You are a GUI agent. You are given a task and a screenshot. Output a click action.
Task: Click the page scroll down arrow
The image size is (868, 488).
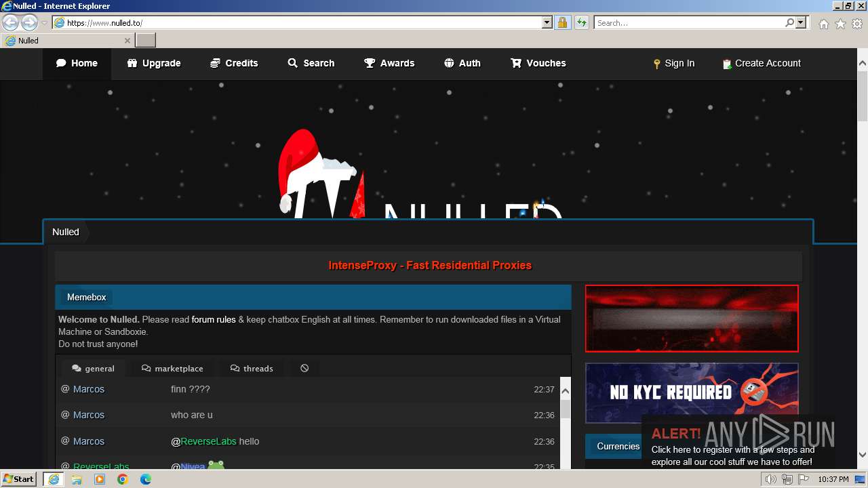(863, 455)
